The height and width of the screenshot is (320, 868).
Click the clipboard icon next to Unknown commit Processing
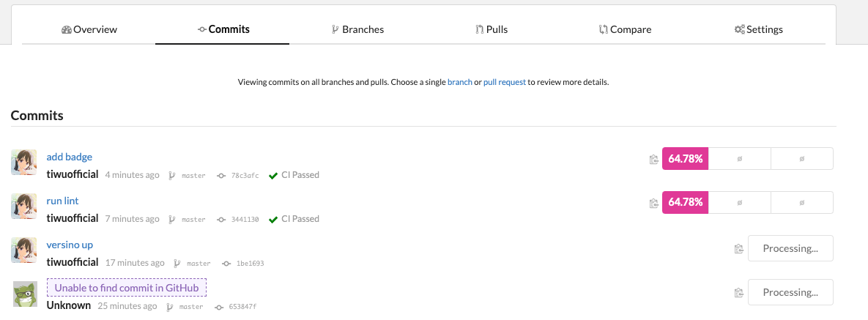tap(738, 292)
